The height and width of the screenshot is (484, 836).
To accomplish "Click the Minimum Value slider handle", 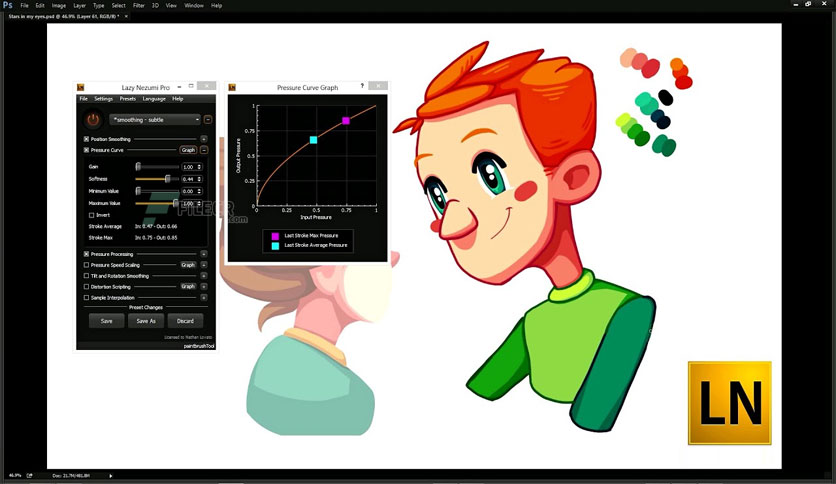I will [138, 191].
